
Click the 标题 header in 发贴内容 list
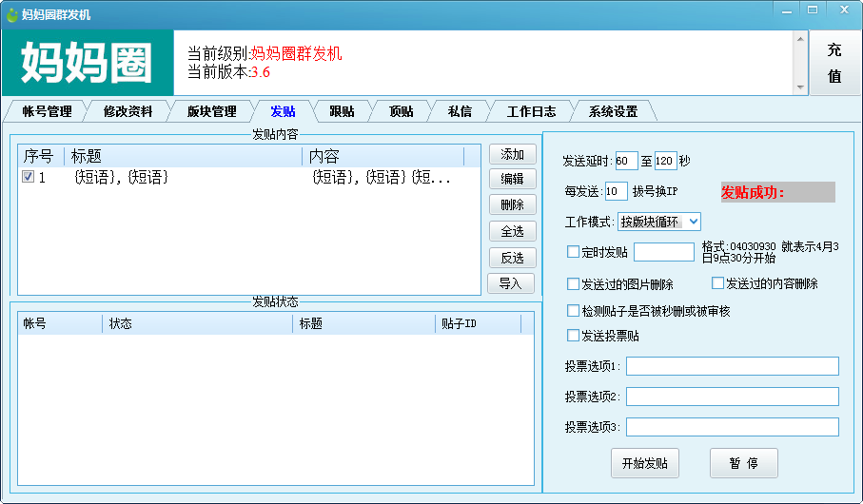coord(184,156)
